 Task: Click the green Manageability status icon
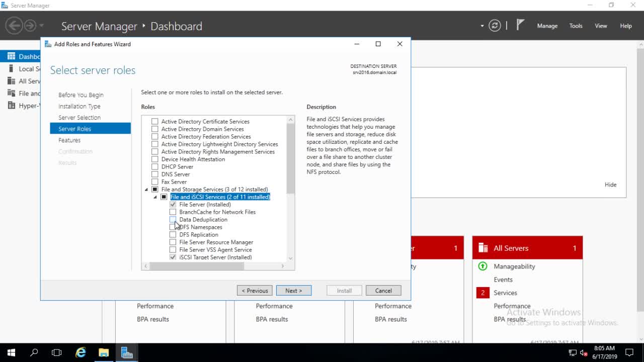pos(482,266)
